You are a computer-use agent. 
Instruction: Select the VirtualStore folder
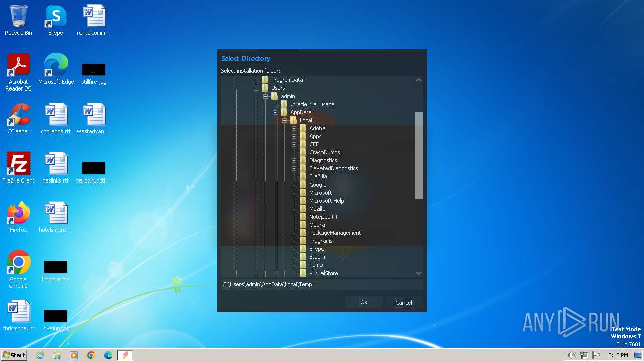coord(324,273)
